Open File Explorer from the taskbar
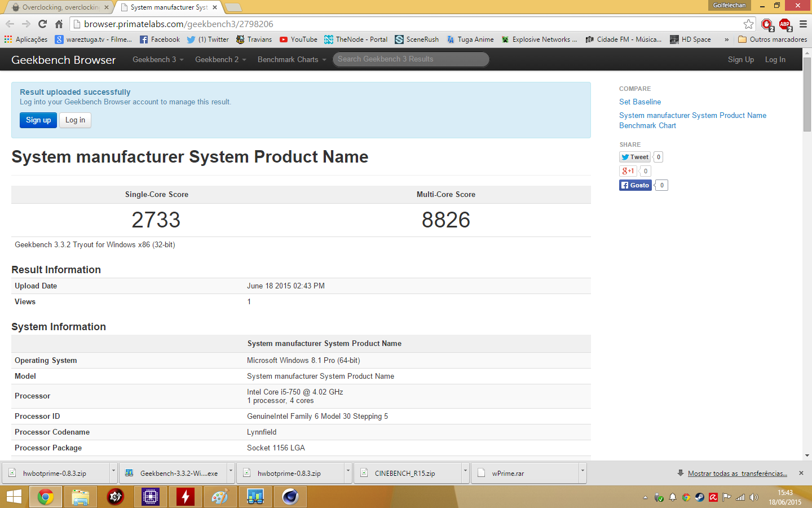Screen dimensions: 812x508 tap(81, 497)
